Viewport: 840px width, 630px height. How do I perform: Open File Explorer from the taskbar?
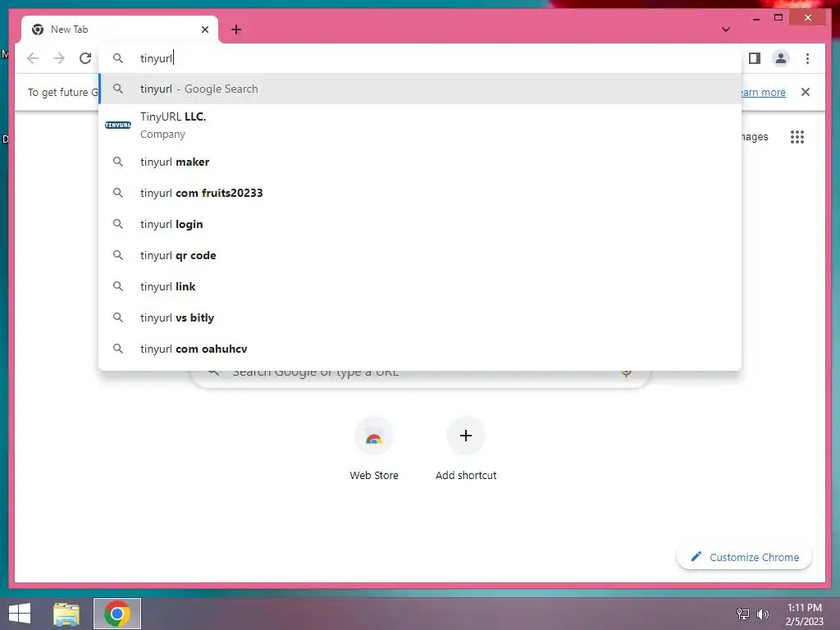tap(66, 614)
